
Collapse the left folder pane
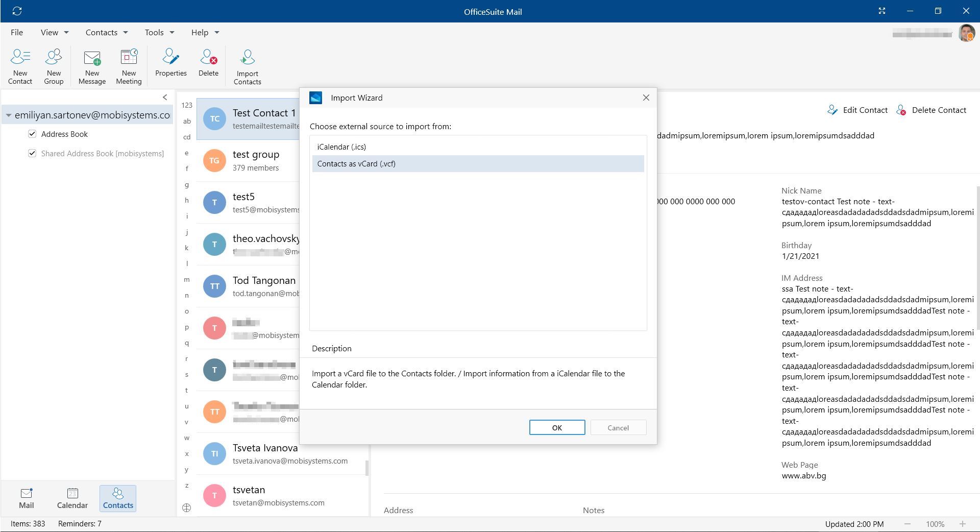165,97
